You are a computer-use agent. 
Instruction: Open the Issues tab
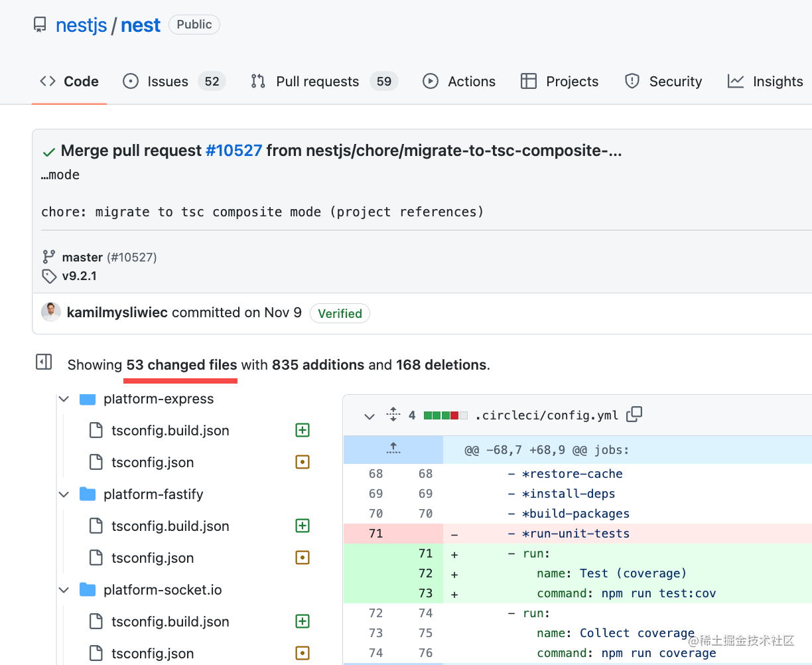tap(167, 82)
